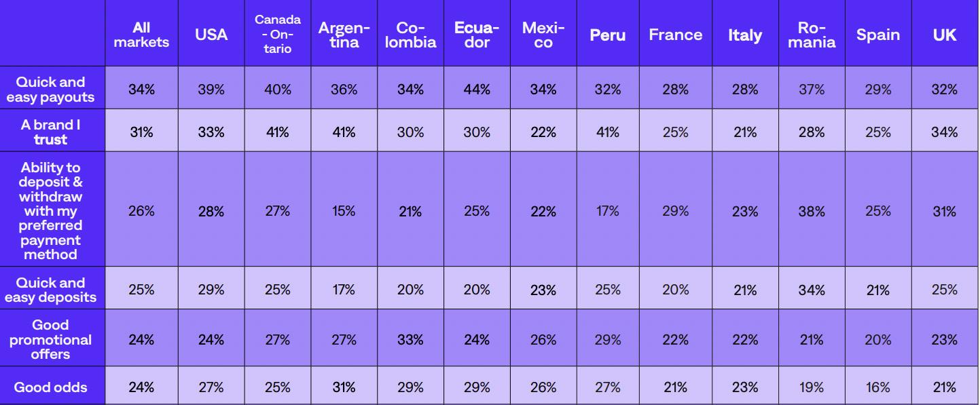This screenshot has width=980, height=405.
Task: Click the UK column header
Action: click(945, 35)
